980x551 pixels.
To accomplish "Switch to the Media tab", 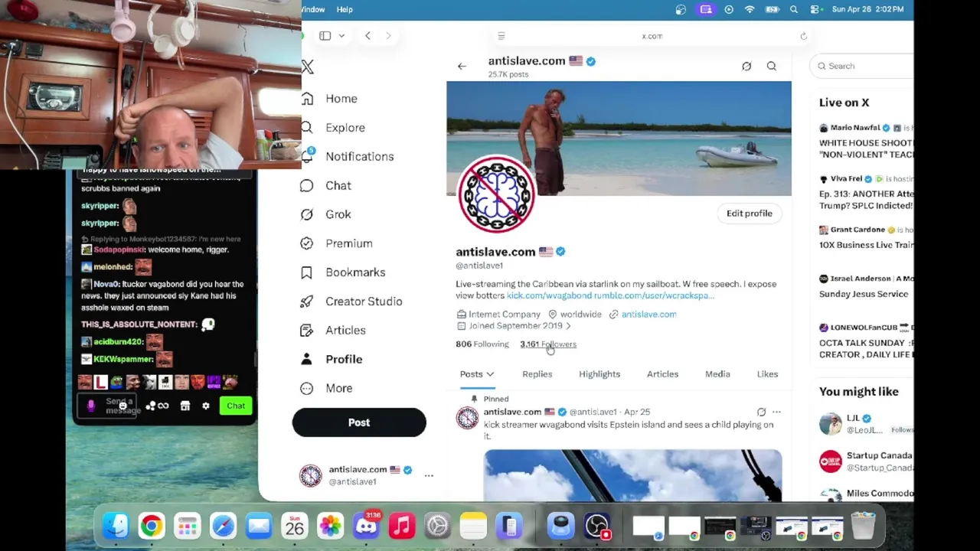I will click(717, 374).
